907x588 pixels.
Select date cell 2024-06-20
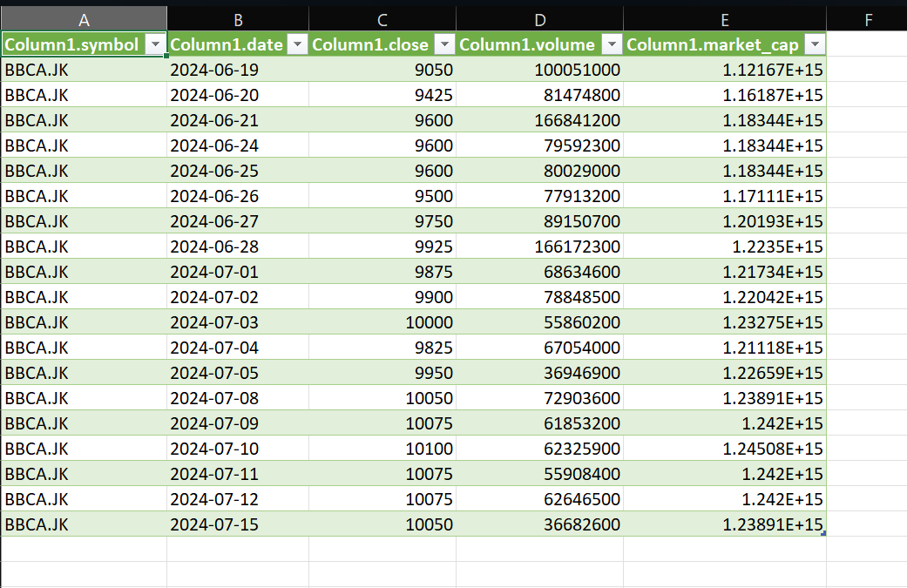[238, 95]
